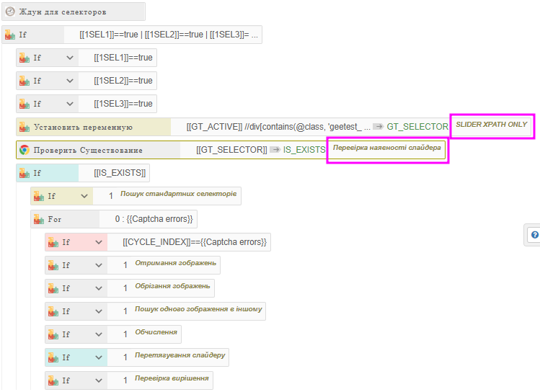540x392 pixels.
Task: Click the If icon for [[IS_EXISTS]] block
Action: click(25, 173)
